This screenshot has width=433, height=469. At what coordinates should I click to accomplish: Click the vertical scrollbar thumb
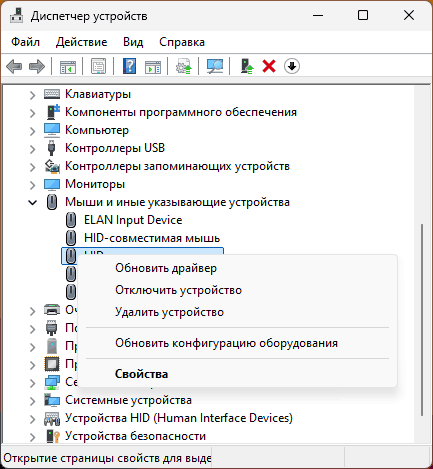tap(422, 320)
